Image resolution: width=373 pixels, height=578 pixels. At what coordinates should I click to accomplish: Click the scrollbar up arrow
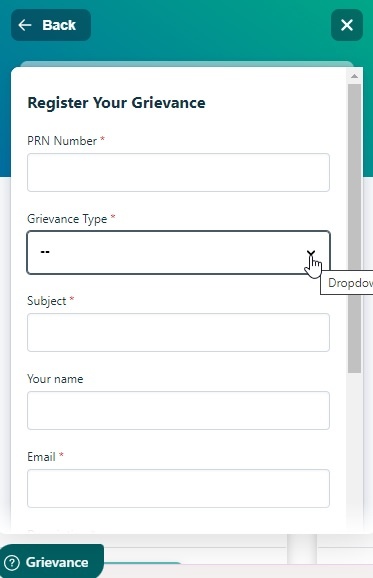[x=355, y=76]
